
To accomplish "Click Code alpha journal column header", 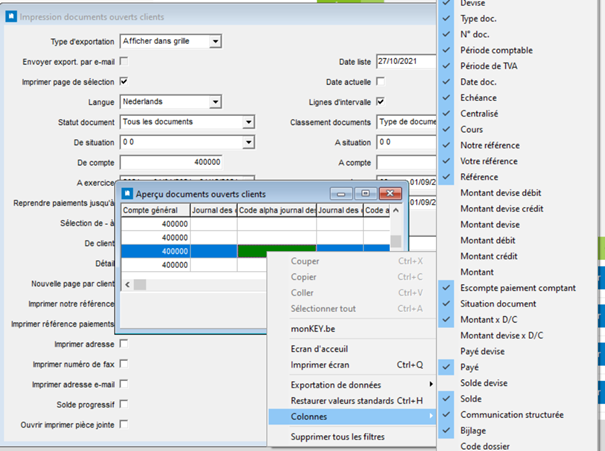I will pyautogui.click(x=277, y=210).
